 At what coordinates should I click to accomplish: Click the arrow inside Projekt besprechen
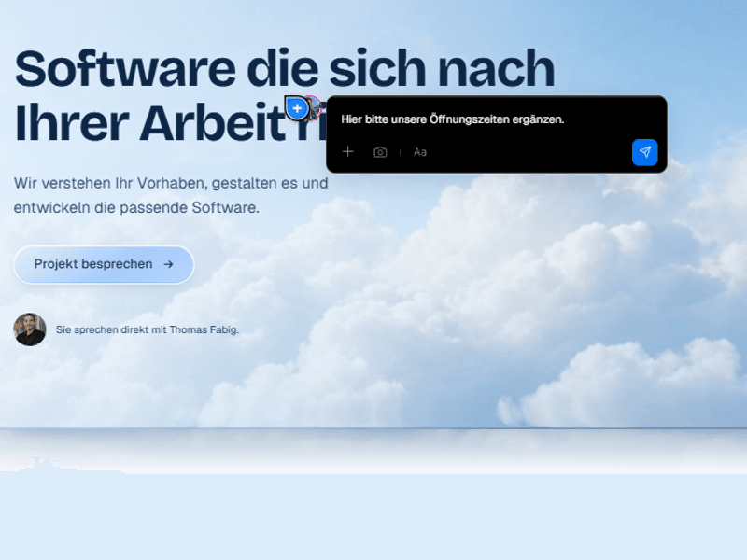[169, 264]
